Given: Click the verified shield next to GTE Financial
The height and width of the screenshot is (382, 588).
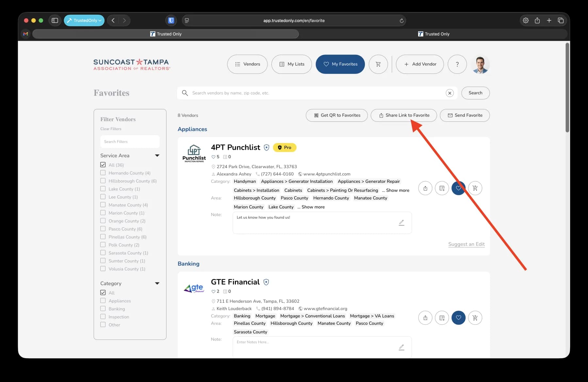Looking at the screenshot, I should 266,282.
